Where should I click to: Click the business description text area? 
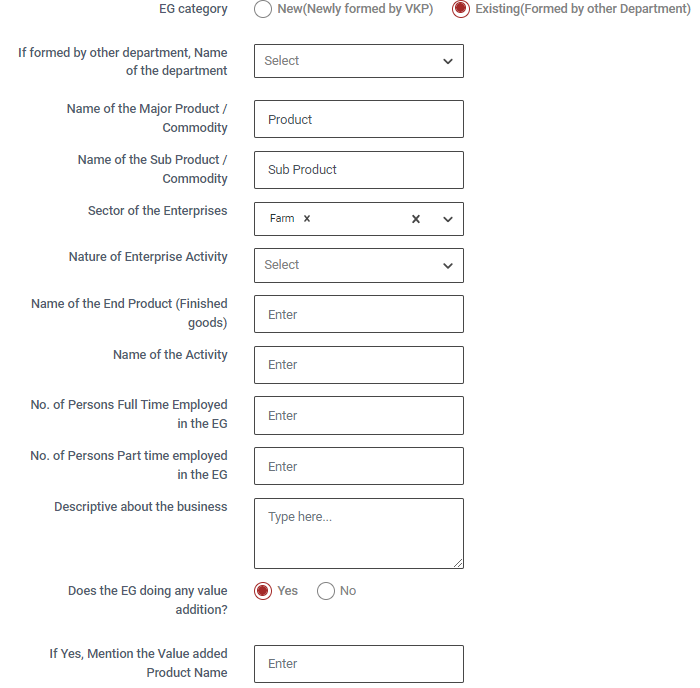(x=359, y=533)
